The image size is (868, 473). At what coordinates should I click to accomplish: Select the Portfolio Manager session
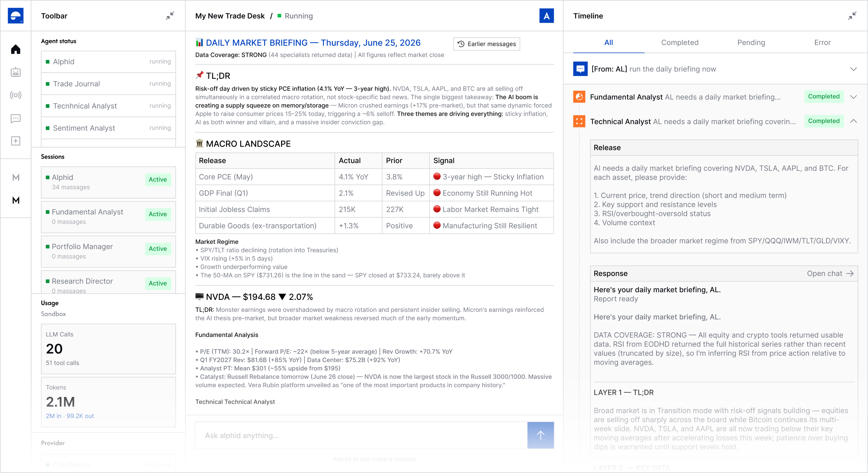(108, 251)
